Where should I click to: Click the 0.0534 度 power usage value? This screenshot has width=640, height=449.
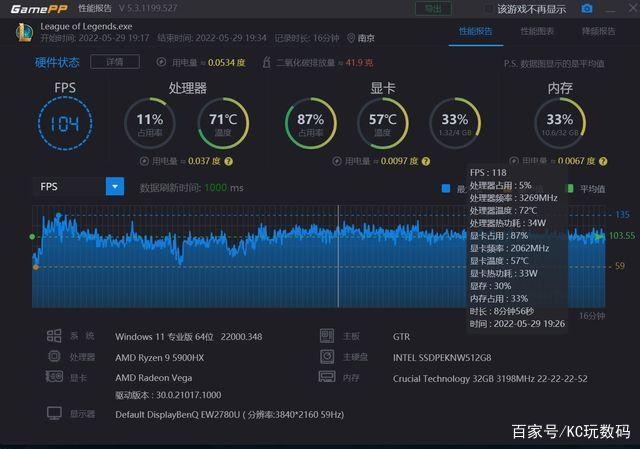227,62
